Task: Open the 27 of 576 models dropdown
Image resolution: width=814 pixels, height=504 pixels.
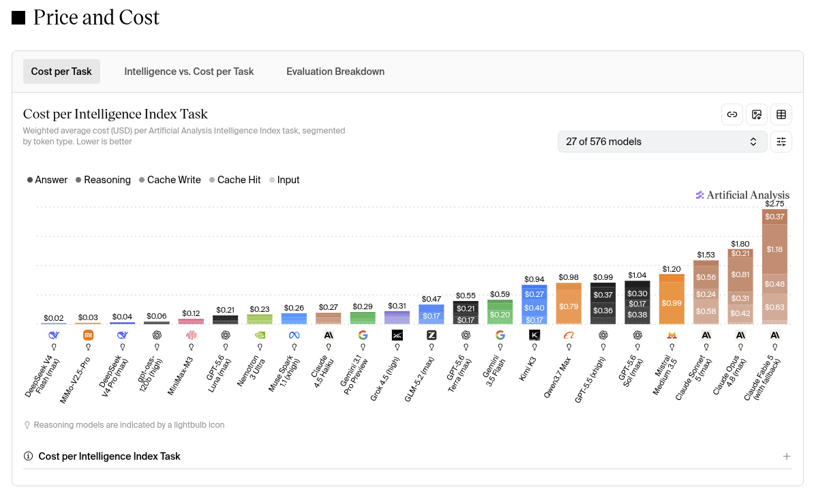Action: [x=662, y=142]
